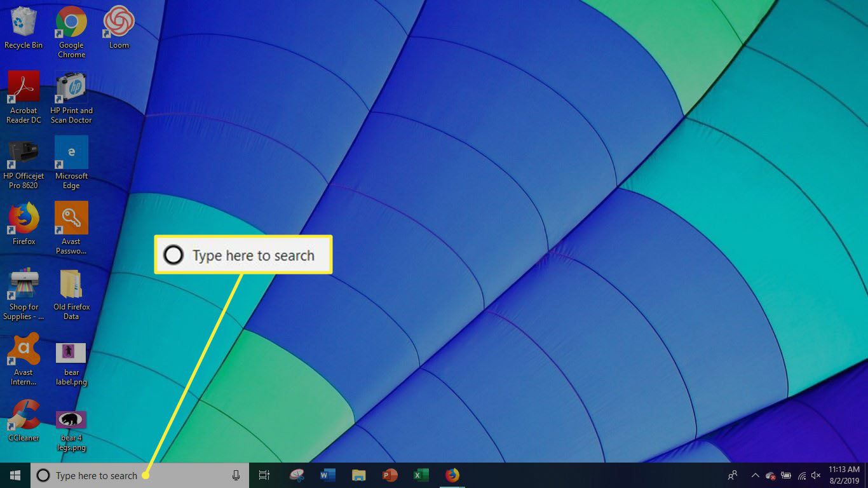
Task: Open the CCleaner desktop shortcut
Action: [24, 421]
